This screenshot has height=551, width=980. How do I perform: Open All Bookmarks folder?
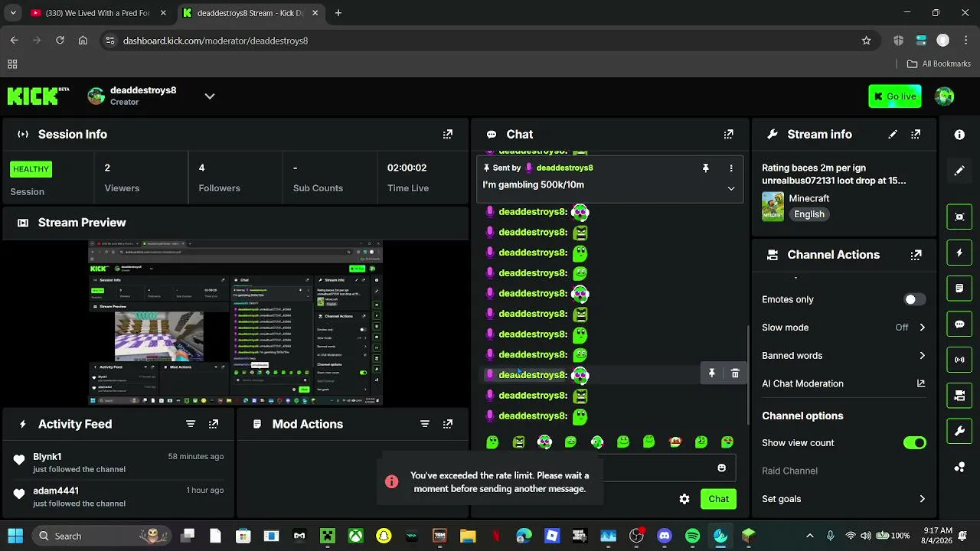(x=939, y=64)
